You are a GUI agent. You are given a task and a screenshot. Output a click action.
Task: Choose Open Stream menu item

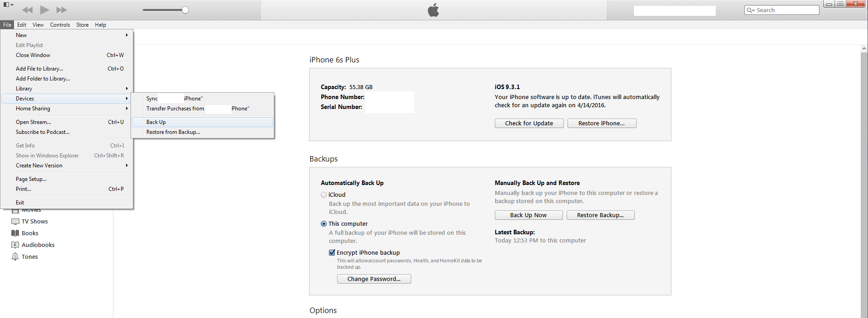pos(67,122)
